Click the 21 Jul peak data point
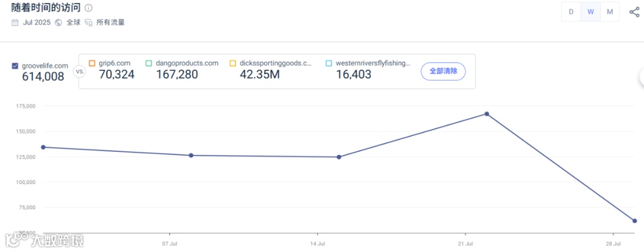 (487, 114)
